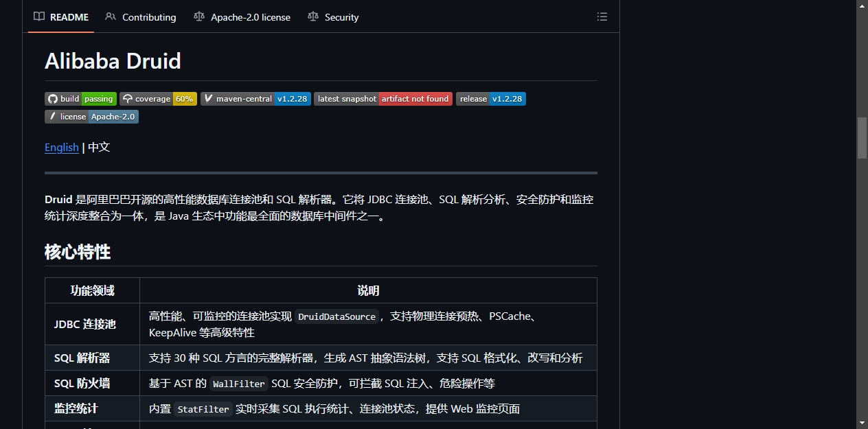
Task: Open the English language link
Action: (x=62, y=147)
